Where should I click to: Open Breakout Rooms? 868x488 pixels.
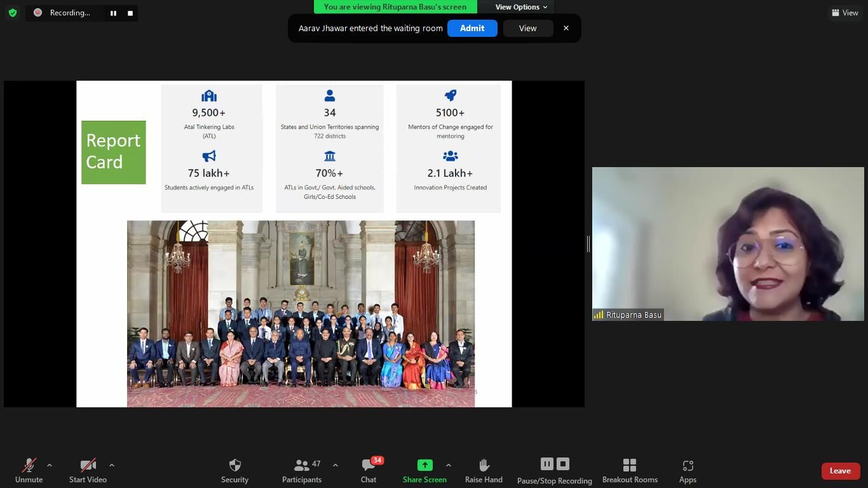tap(630, 471)
